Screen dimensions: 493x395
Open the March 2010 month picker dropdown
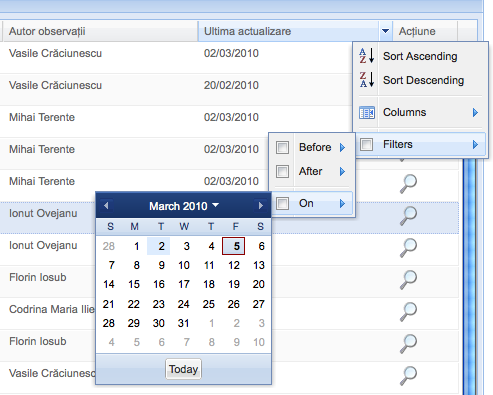184,206
